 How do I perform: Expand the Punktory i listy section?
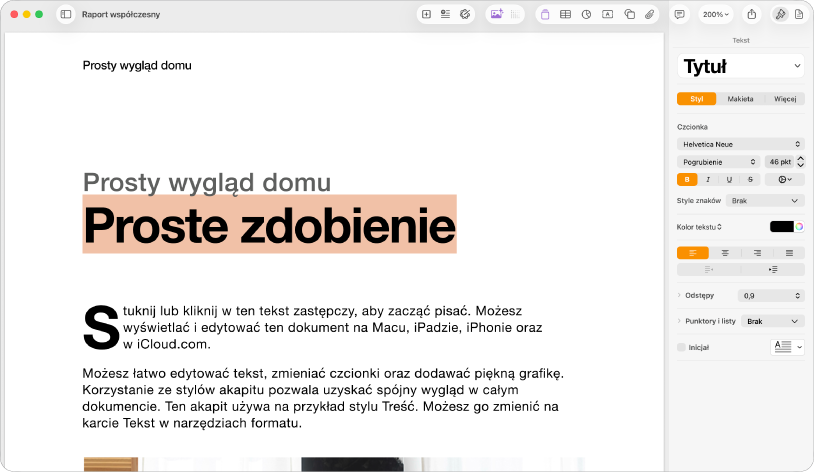point(679,321)
